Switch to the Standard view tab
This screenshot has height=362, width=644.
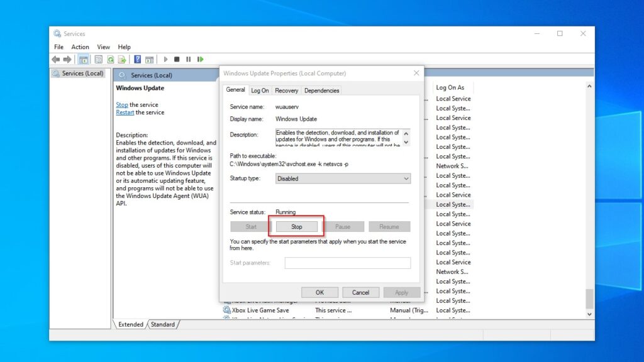(x=163, y=324)
